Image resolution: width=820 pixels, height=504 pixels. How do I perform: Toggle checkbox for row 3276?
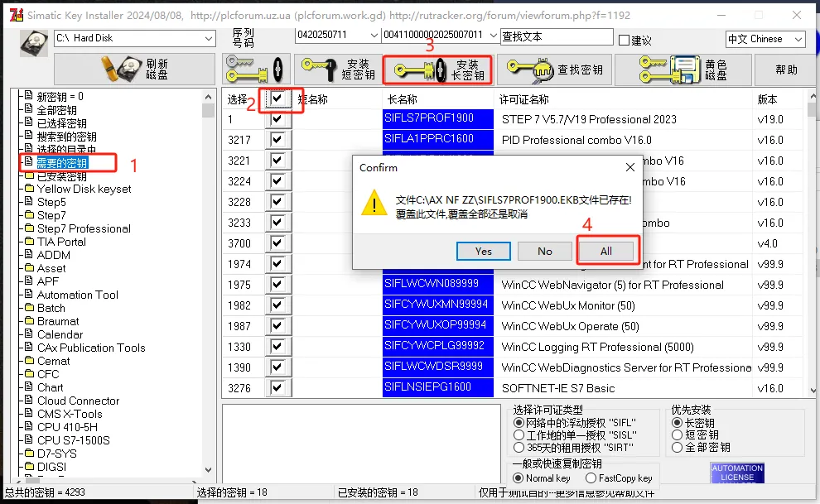pos(277,388)
